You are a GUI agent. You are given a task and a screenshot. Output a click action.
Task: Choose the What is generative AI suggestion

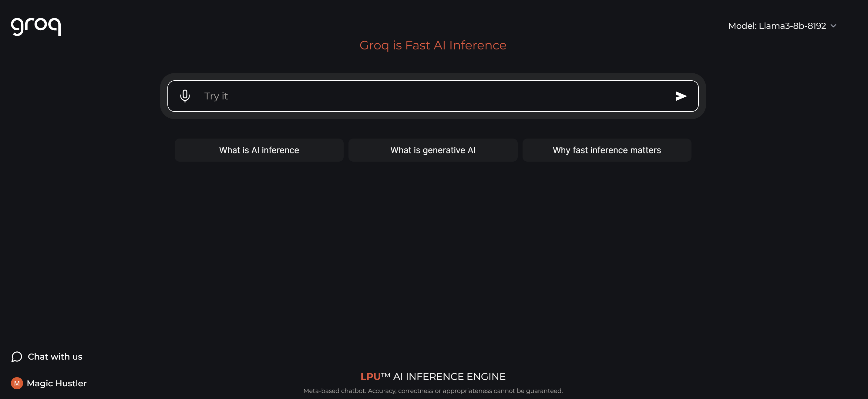[x=433, y=150]
